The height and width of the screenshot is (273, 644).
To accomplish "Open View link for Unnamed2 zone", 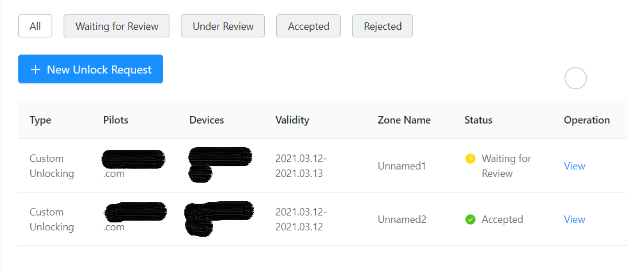I will 574,219.
